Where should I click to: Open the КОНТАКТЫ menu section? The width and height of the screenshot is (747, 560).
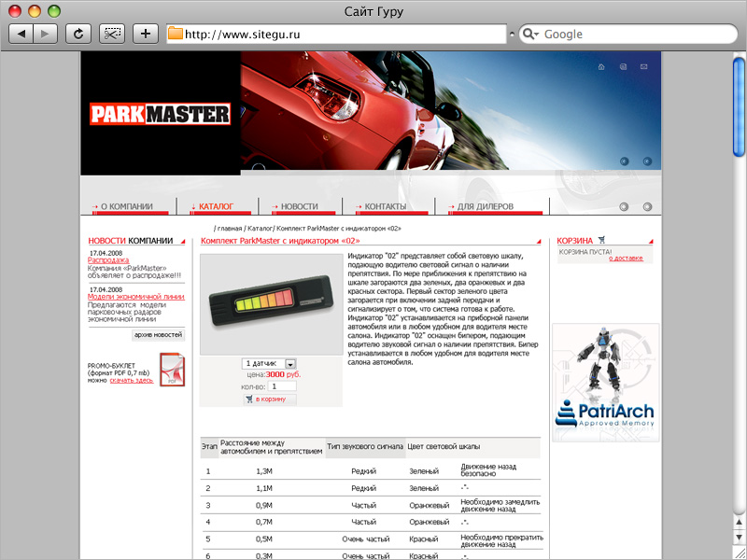[x=385, y=206]
